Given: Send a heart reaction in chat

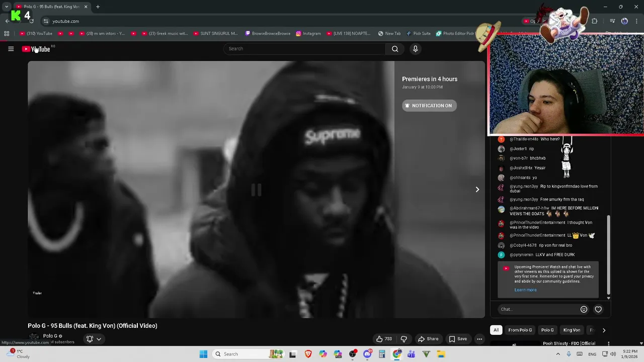Looking at the screenshot, I should 598,309.
